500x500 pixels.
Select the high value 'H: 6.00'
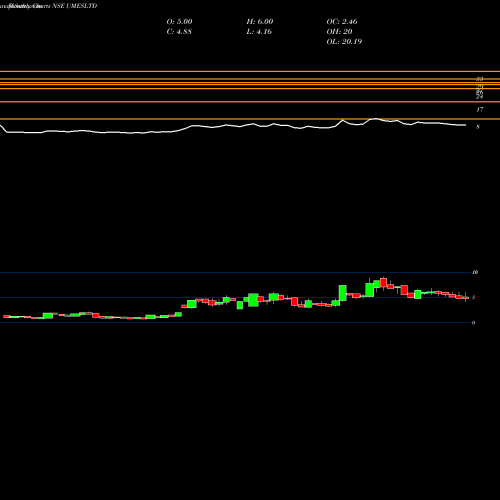(x=260, y=22)
